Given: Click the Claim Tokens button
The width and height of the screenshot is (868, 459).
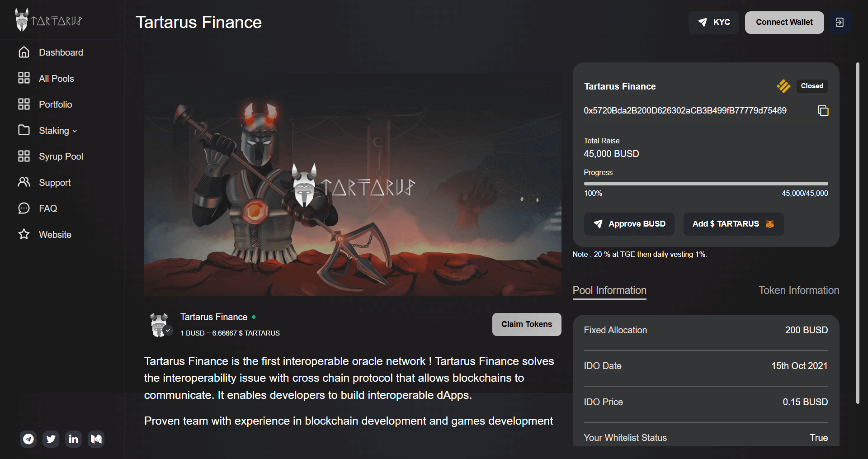Looking at the screenshot, I should 526,324.
